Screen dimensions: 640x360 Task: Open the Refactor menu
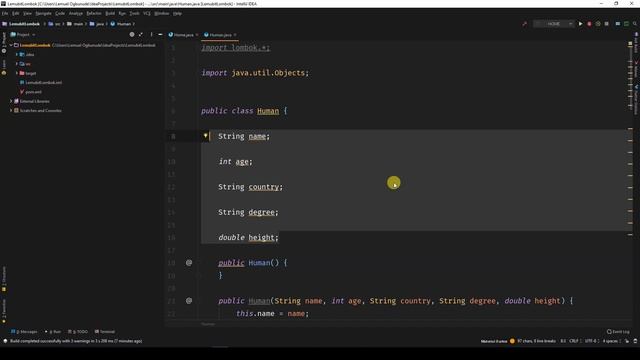point(94,13)
